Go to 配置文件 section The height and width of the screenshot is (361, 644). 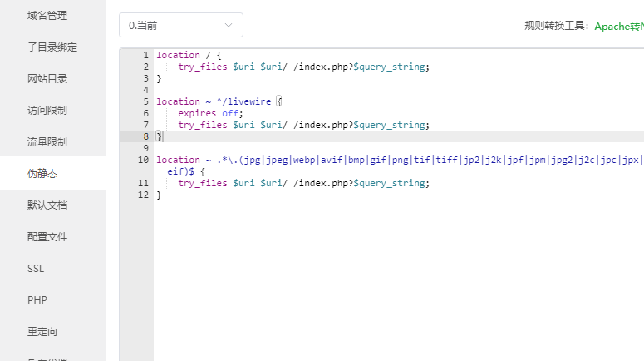47,237
